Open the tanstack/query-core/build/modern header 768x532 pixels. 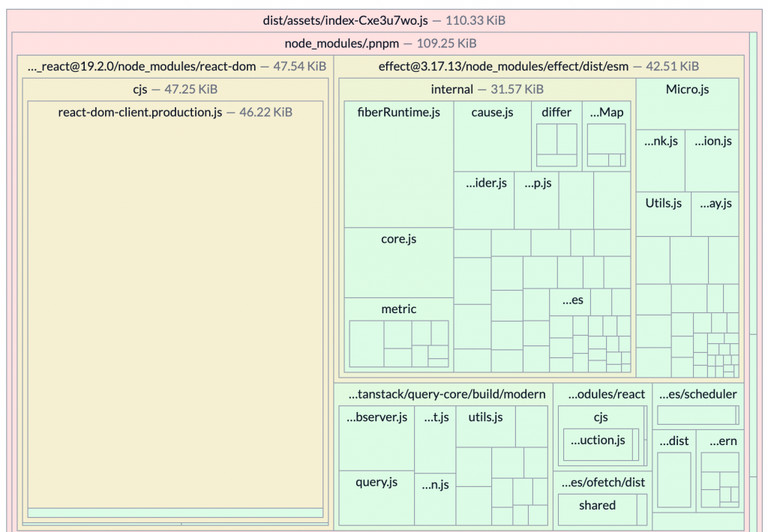pyautogui.click(x=446, y=394)
